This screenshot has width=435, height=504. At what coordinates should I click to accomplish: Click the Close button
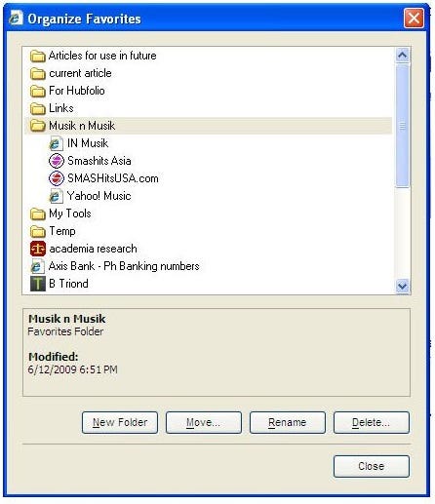pyautogui.click(x=372, y=466)
